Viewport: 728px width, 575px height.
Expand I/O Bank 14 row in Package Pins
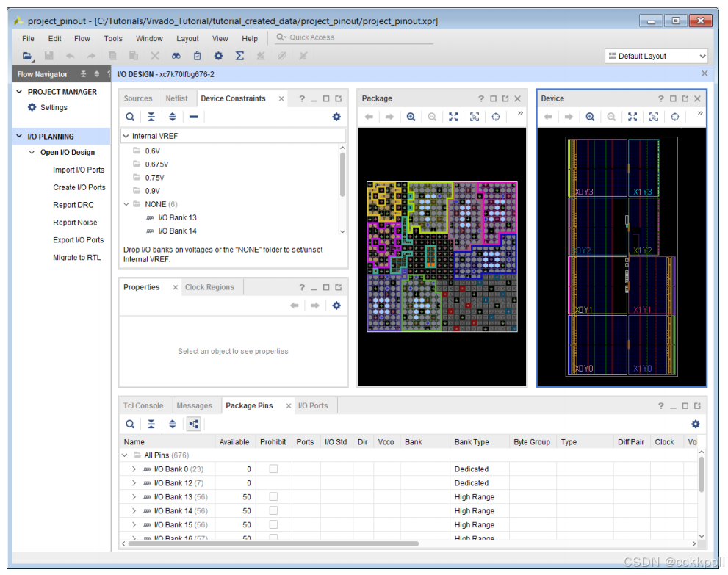point(134,510)
